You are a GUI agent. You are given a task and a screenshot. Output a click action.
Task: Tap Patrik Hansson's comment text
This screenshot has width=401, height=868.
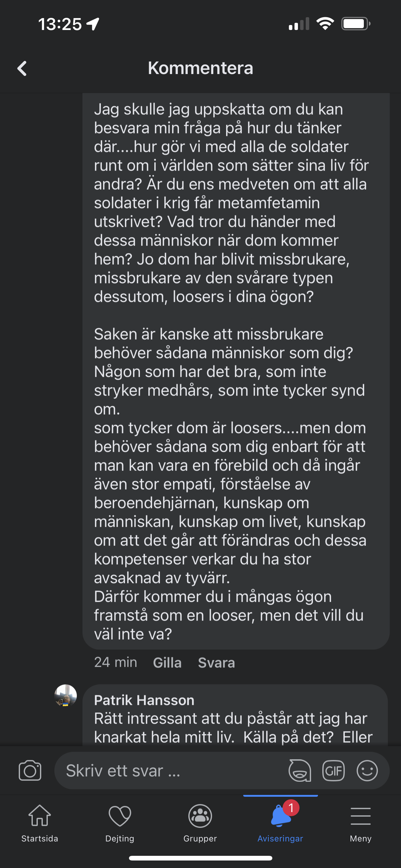233,728
